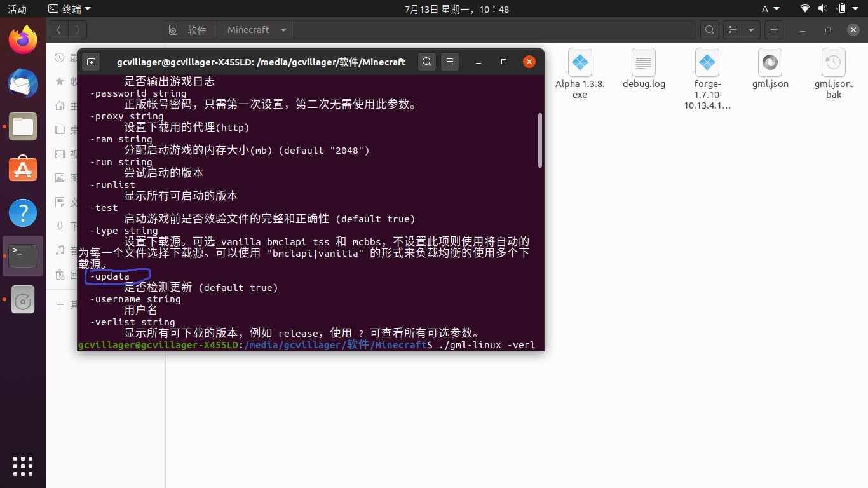
Task: Open the terminal hamburger menu
Action: (449, 62)
